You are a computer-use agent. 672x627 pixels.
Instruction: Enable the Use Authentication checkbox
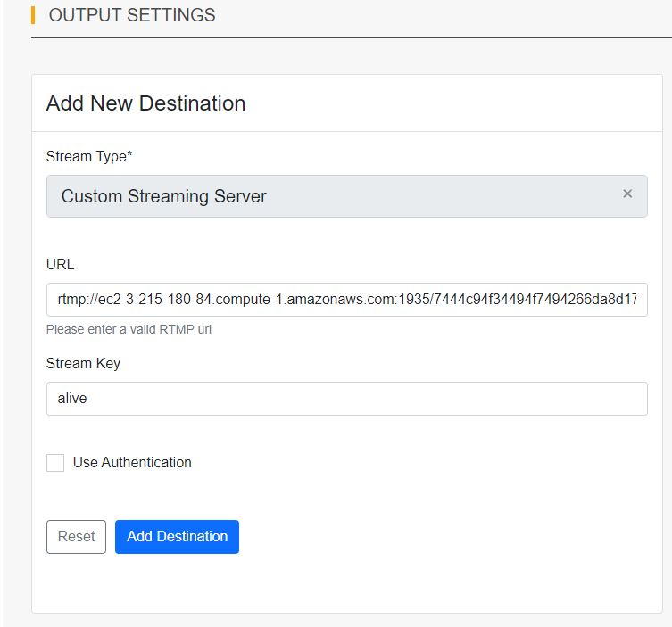coord(55,463)
